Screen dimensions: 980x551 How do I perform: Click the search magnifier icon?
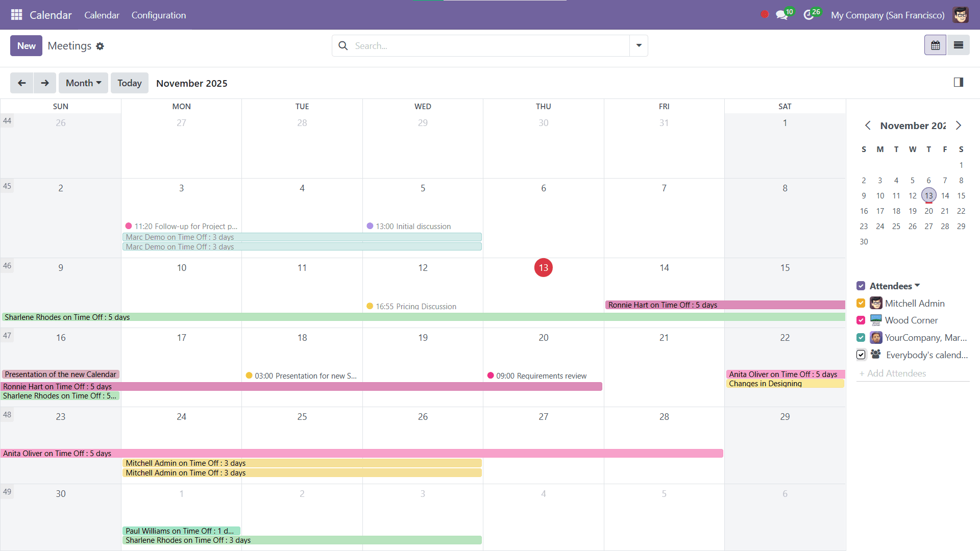tap(343, 45)
